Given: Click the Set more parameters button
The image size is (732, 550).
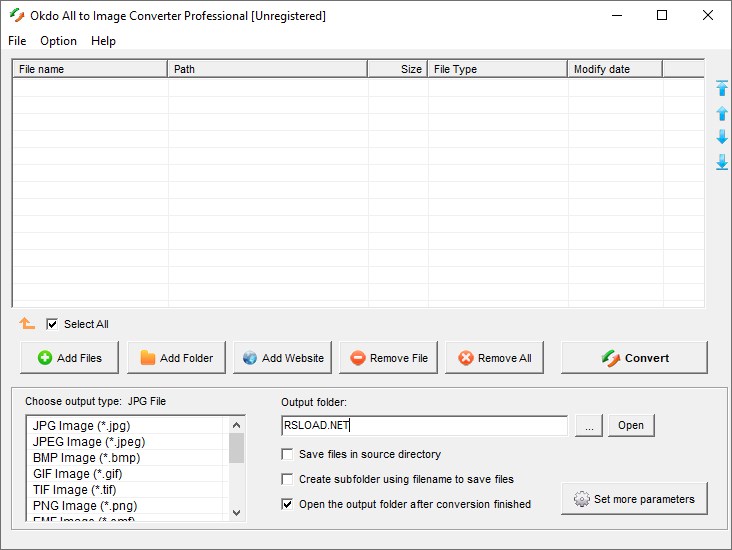Looking at the screenshot, I should pos(634,499).
